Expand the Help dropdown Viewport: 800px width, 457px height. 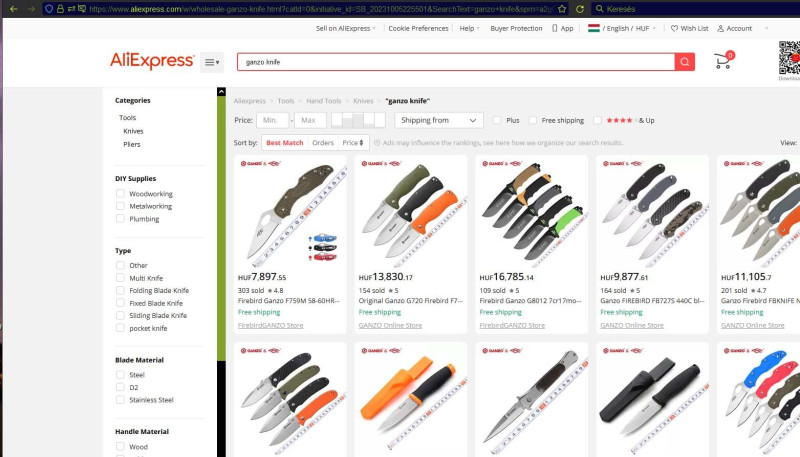click(x=469, y=29)
